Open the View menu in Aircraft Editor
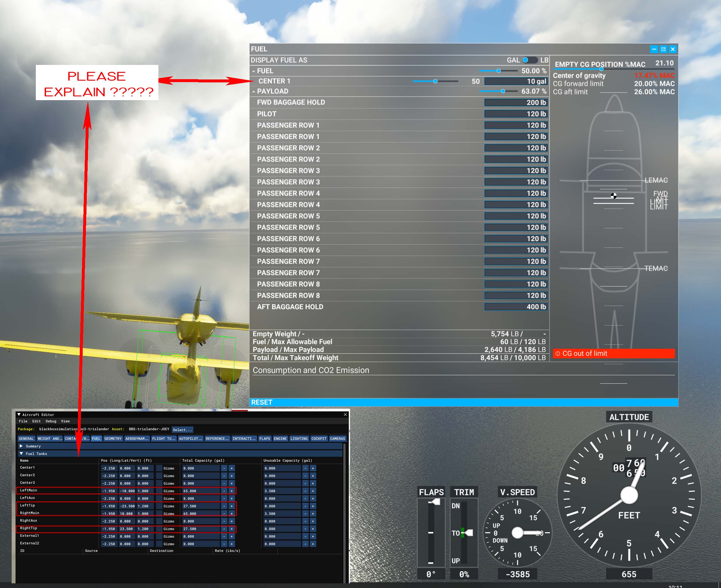The width and height of the screenshot is (721, 588). coord(66,421)
